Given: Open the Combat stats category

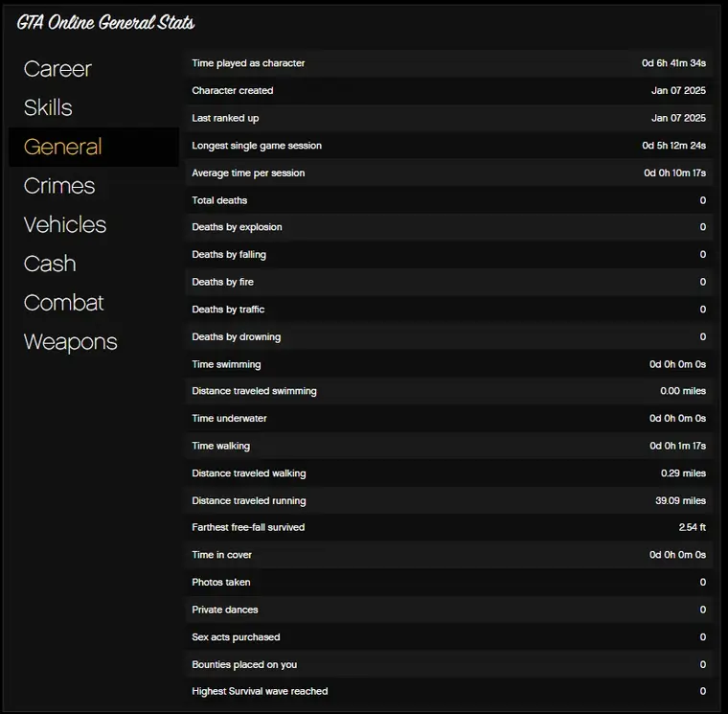Looking at the screenshot, I should point(63,303).
